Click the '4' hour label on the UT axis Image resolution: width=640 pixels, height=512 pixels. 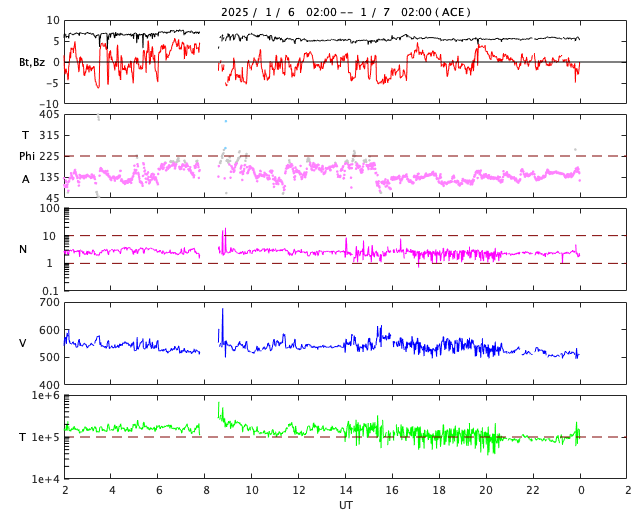[112, 490]
